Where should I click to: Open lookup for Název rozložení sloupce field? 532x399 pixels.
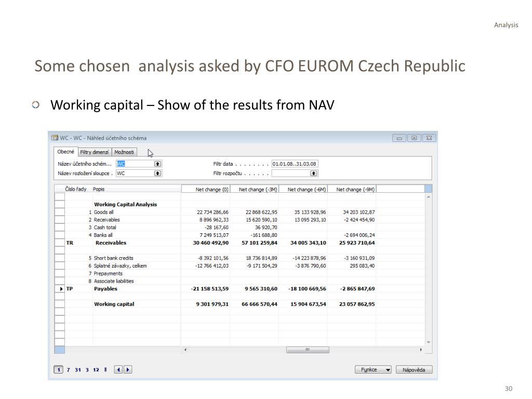158,174
